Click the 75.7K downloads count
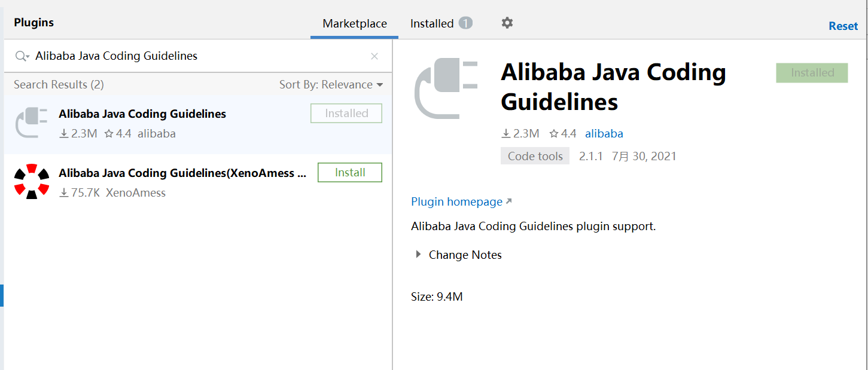Image resolution: width=868 pixels, height=370 pixels. pos(80,193)
